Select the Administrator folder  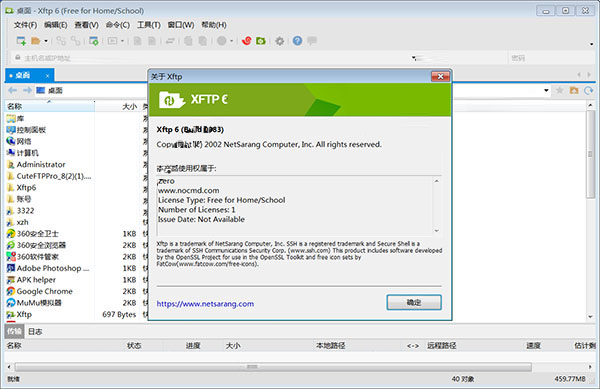(x=36, y=164)
